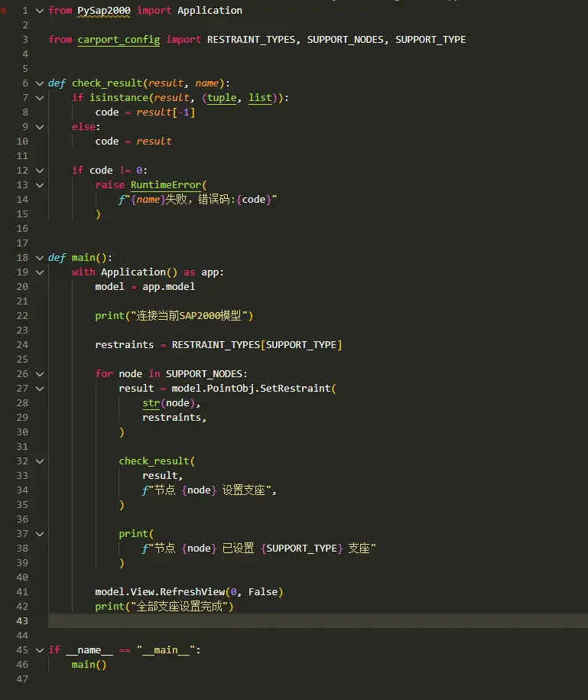Click the Application class name on line 1
588x700 pixels.
(210, 11)
